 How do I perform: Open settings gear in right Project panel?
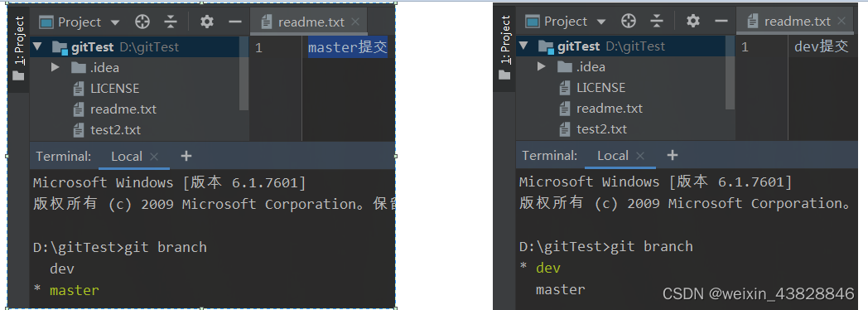[x=692, y=21]
